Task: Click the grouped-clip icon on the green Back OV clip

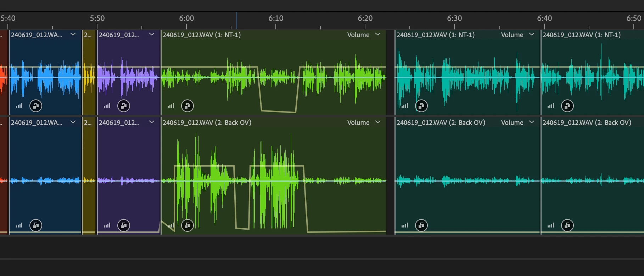Action: click(187, 225)
